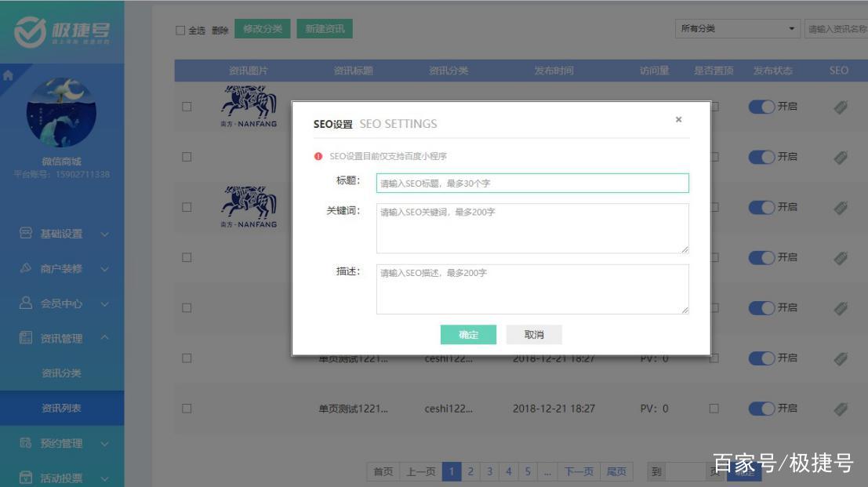Image resolution: width=868 pixels, height=487 pixels.
Task: Click the NANFANG horse thumbnail in the first row
Action: click(249, 106)
